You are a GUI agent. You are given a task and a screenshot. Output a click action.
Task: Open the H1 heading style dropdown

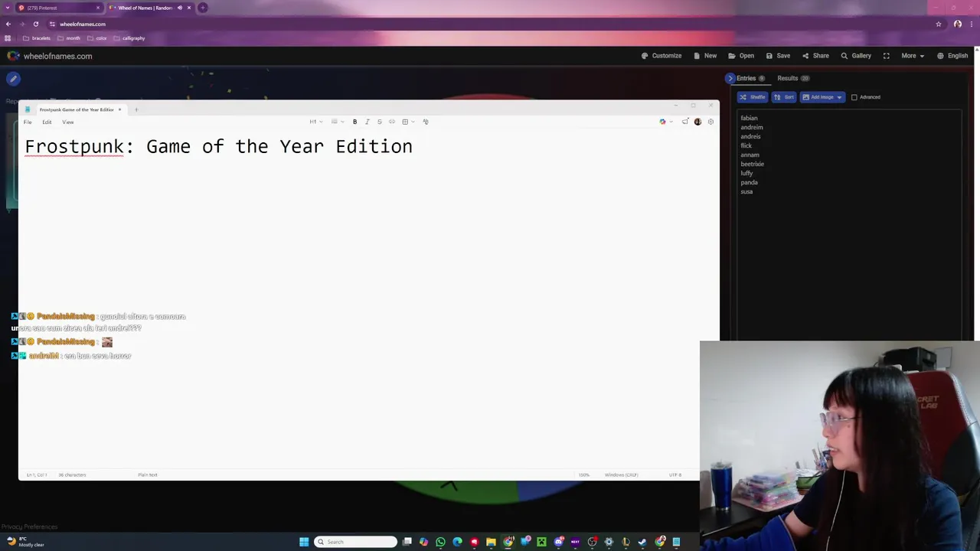[315, 122]
